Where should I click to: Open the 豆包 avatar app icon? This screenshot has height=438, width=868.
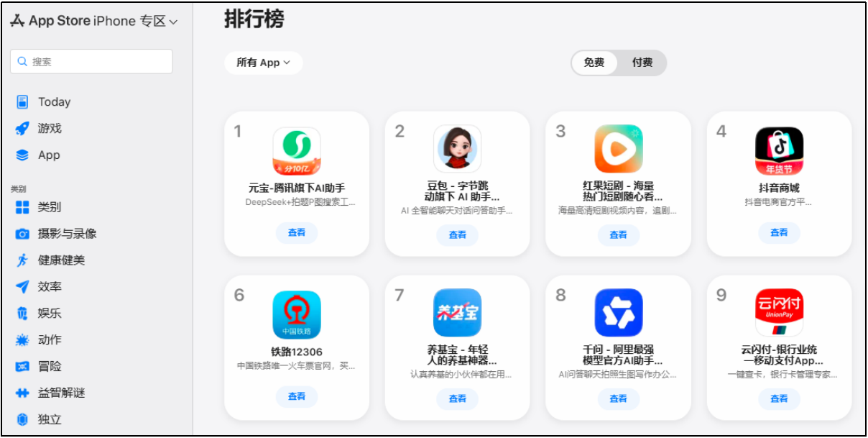tap(458, 149)
